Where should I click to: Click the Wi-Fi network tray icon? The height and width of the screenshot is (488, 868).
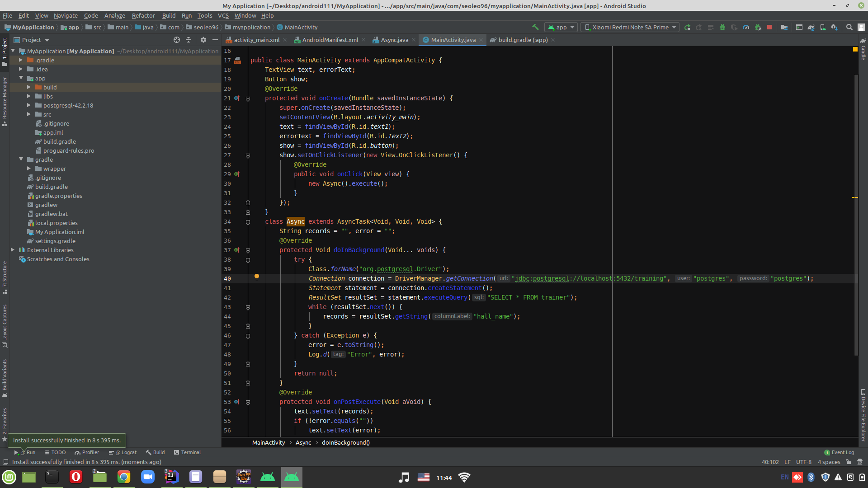pos(464,477)
